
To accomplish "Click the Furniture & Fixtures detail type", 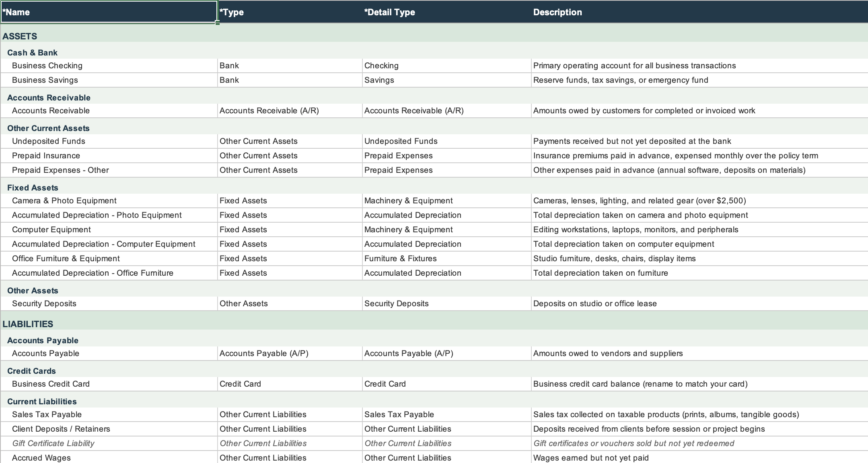I will pyautogui.click(x=446, y=258).
